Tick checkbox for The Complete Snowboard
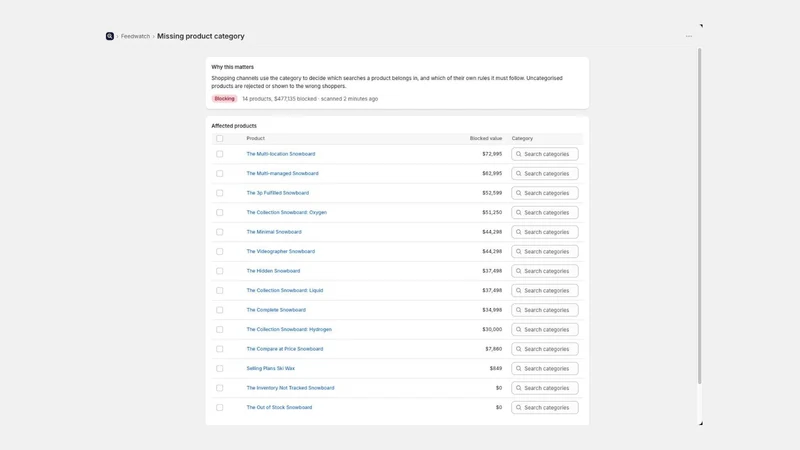This screenshot has width=800, height=450. (x=219, y=310)
